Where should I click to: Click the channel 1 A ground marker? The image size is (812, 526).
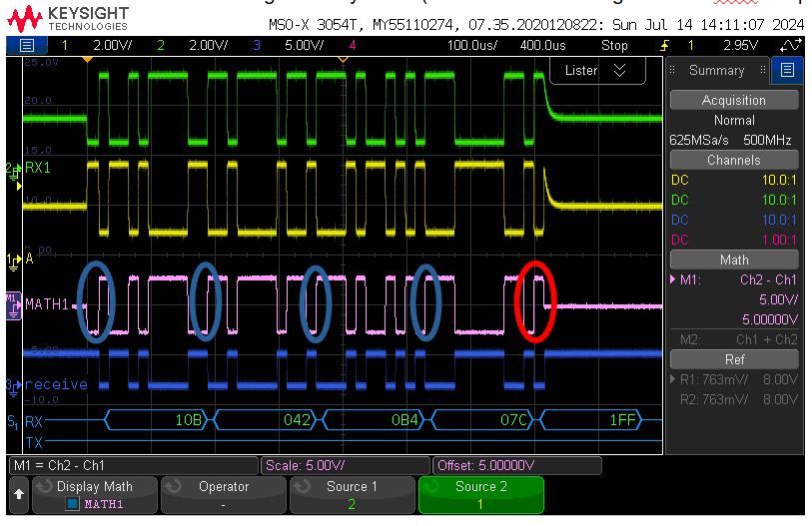tap(13, 262)
